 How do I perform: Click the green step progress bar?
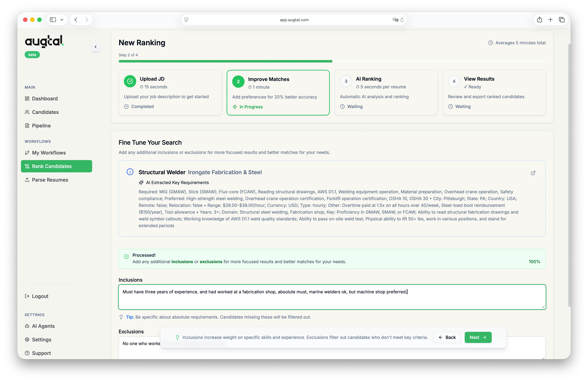[225, 61]
